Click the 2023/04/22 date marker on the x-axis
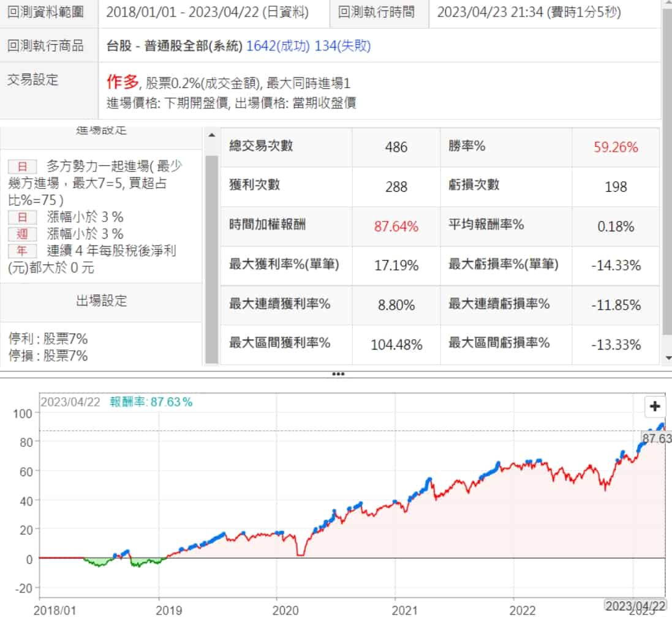The image size is (672, 617). 635,606
